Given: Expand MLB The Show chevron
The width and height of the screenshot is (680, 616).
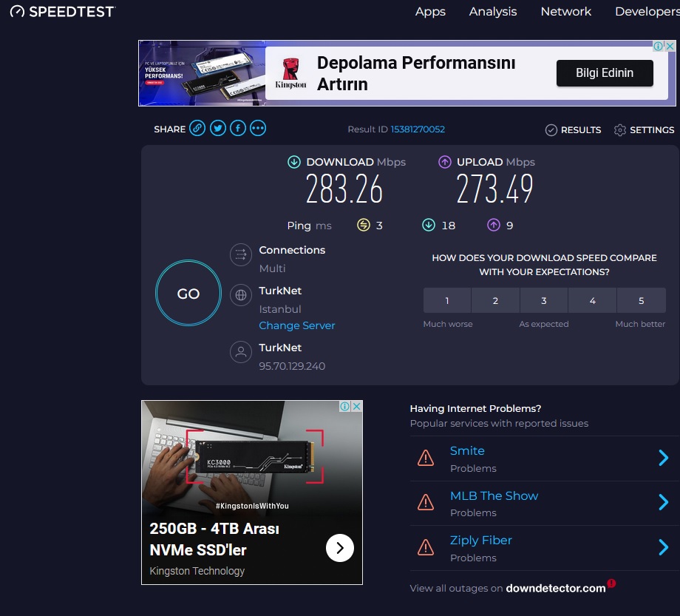Looking at the screenshot, I should coord(663,502).
